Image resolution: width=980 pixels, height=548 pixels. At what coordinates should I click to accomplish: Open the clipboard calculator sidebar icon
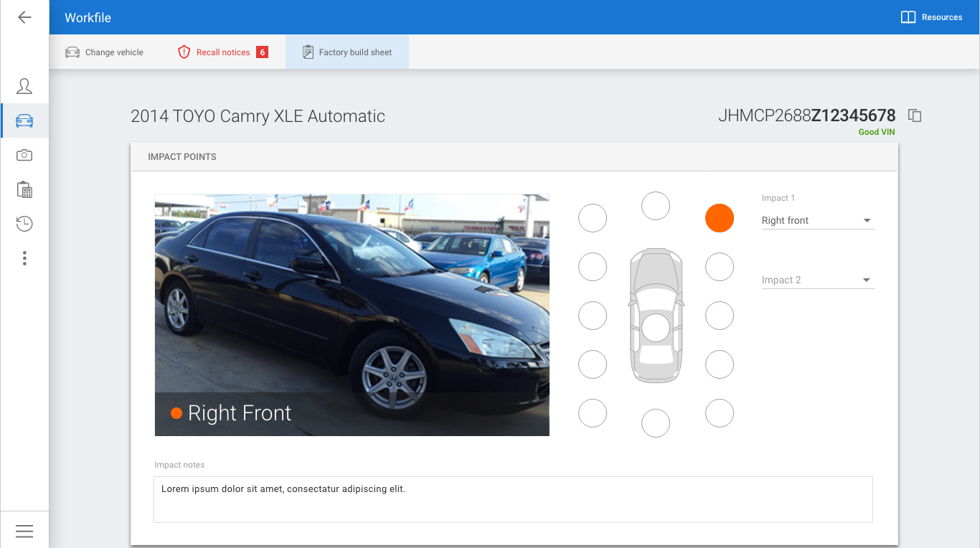point(24,189)
